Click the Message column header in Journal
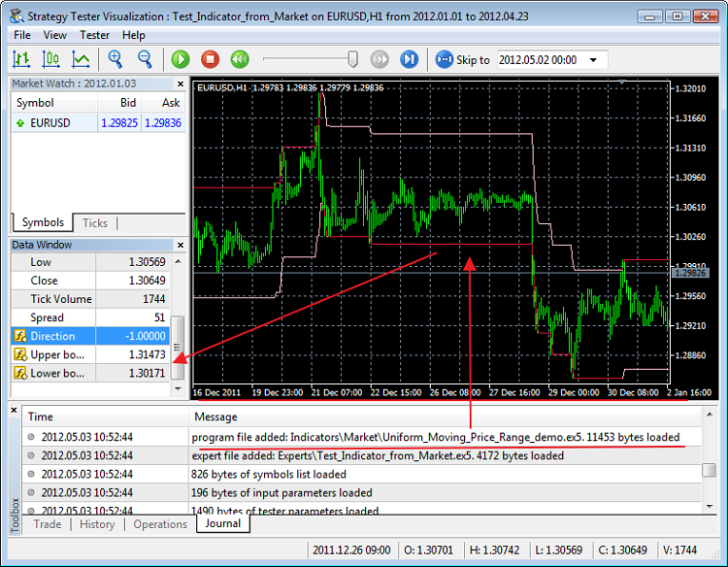The width and height of the screenshot is (728, 567). [x=445, y=417]
